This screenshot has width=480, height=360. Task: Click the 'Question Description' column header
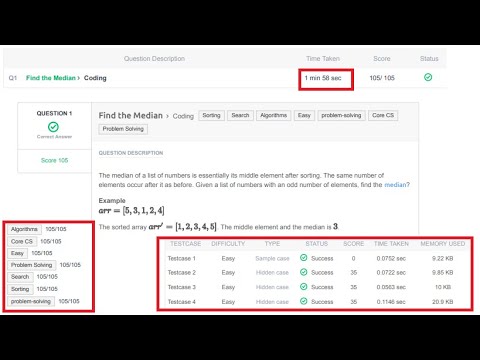154,59
